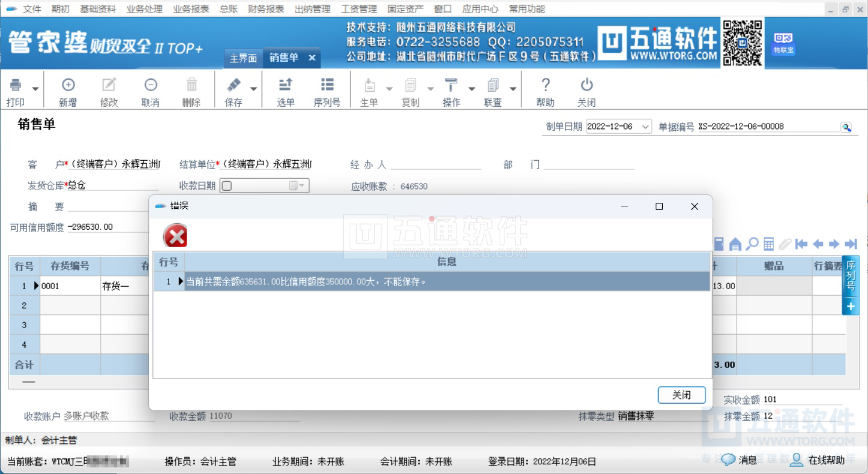Click the magnifier search icon above grid
The width and height of the screenshot is (868, 474).
click(752, 244)
